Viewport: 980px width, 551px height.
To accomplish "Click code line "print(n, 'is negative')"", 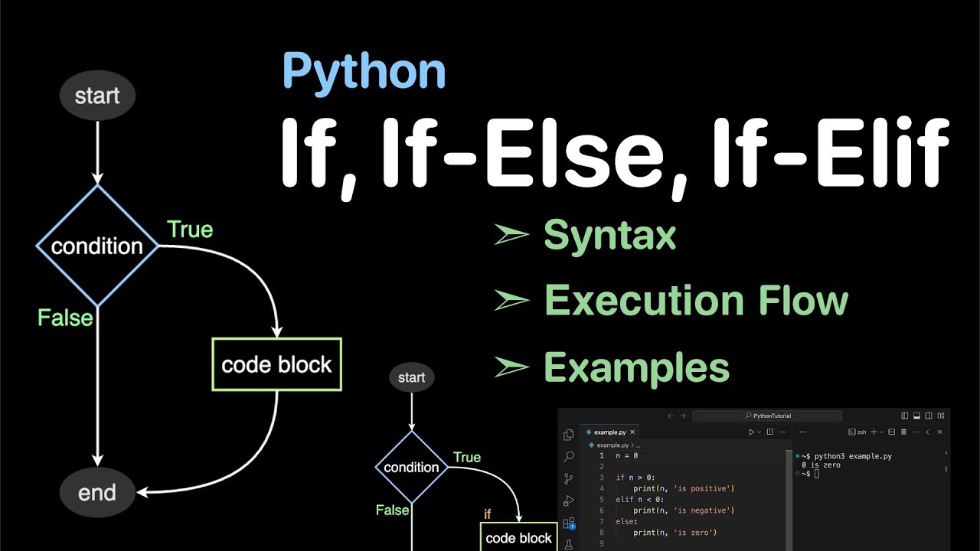I will pos(684,510).
